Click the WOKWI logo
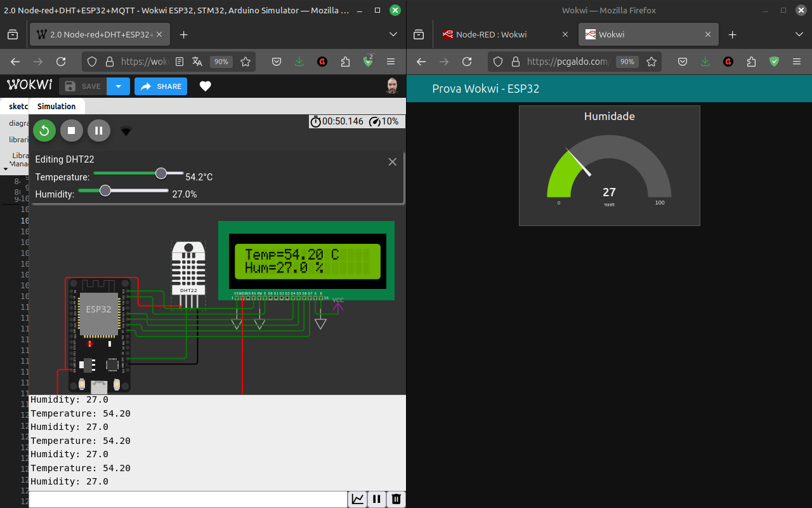Screen dimensions: 812x508 [30, 85]
